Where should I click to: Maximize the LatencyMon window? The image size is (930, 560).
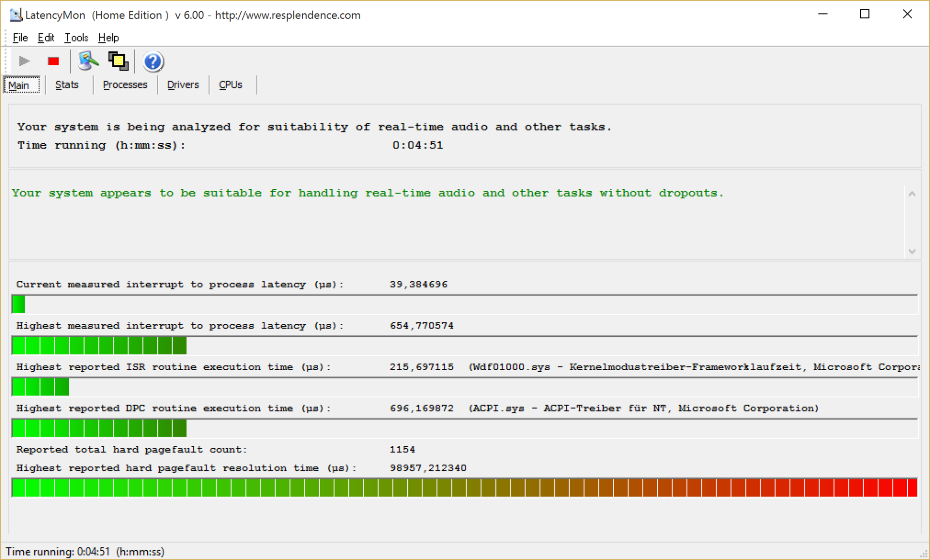click(x=865, y=15)
